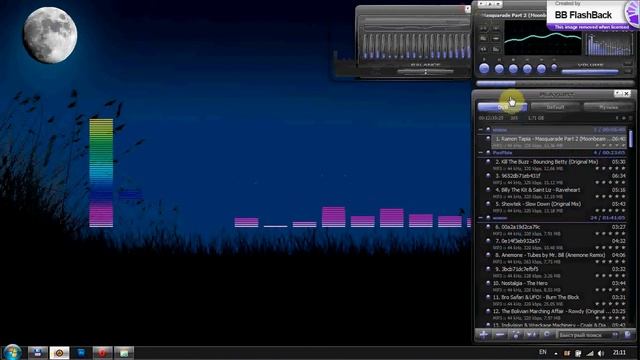Click the bullet icon beside 9632db71eb431f track
The width and height of the screenshot is (640, 360).
488,176
